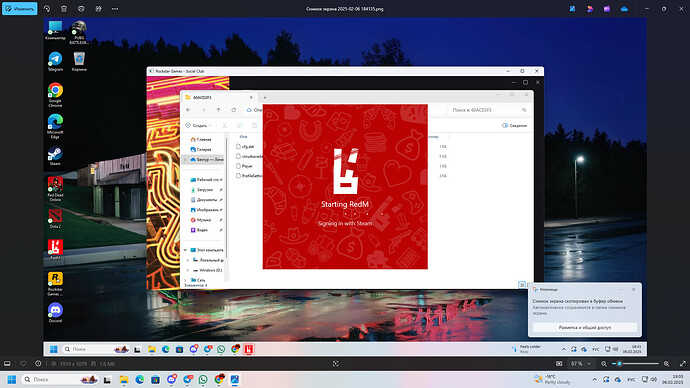
Task: Open the three-dots more options menu
Action: [115, 9]
